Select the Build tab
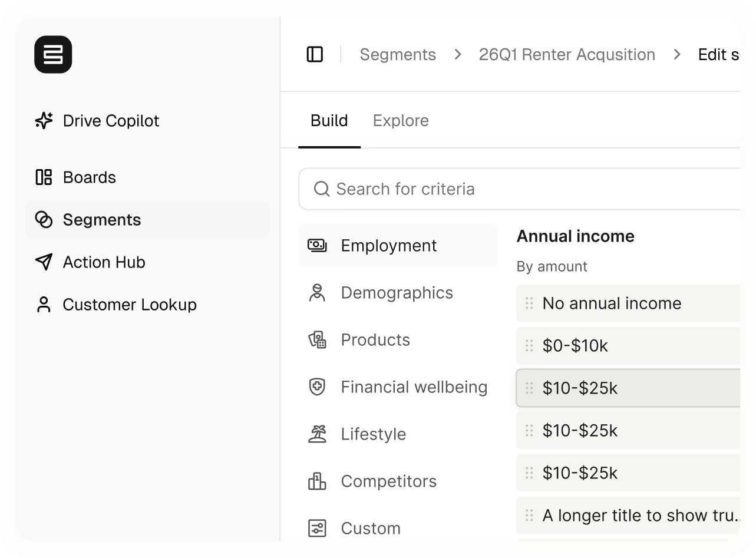This screenshot has height=558, width=756. click(x=329, y=121)
